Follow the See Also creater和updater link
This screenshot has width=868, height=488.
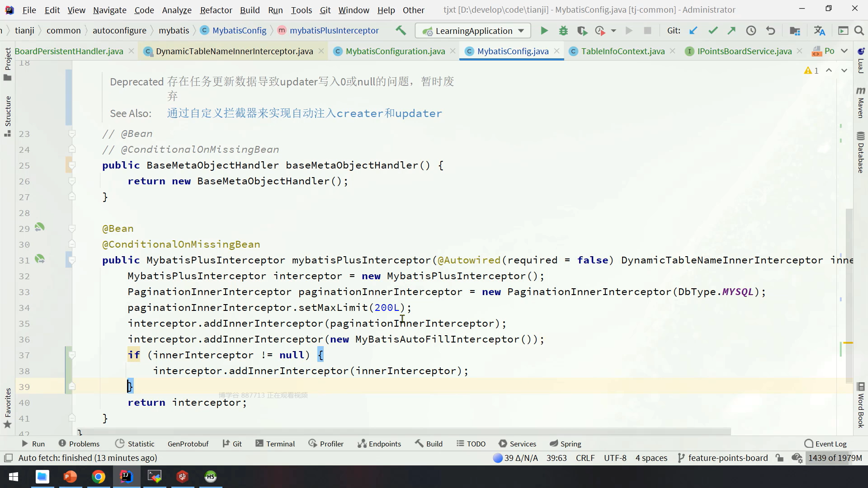pos(304,113)
